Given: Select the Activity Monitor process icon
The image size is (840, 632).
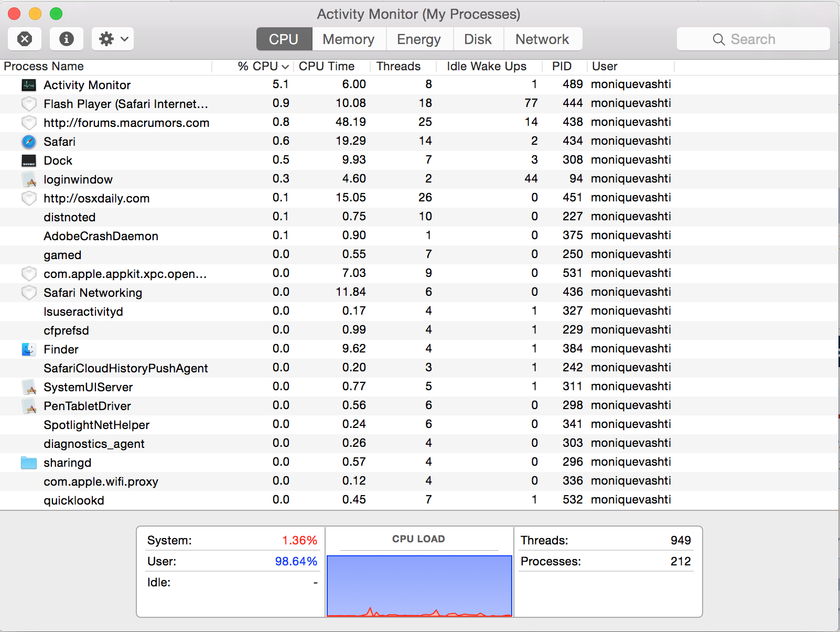Looking at the screenshot, I should (29, 85).
